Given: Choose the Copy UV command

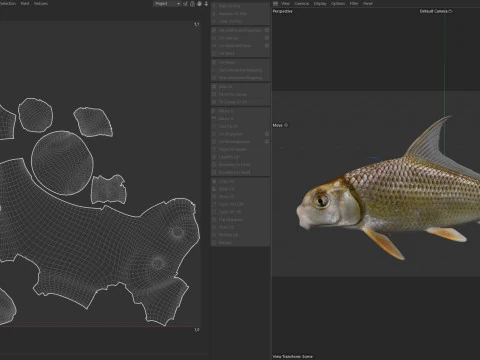Looking at the screenshot, I should pyautogui.click(x=240, y=182).
